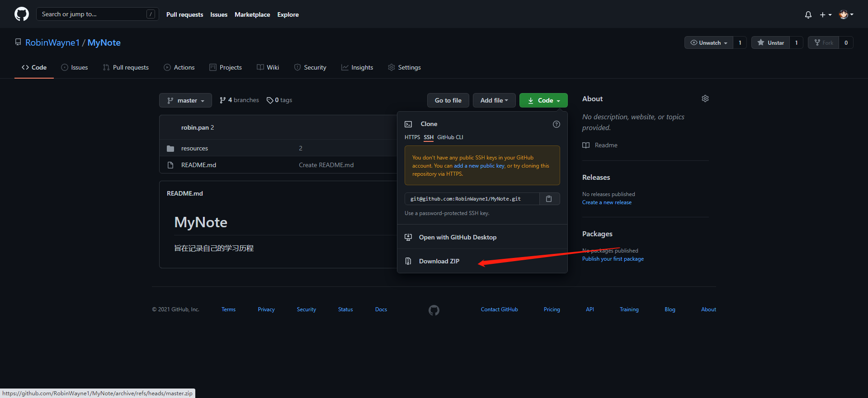
Task: Open the repository Security tab
Action: pyautogui.click(x=310, y=67)
